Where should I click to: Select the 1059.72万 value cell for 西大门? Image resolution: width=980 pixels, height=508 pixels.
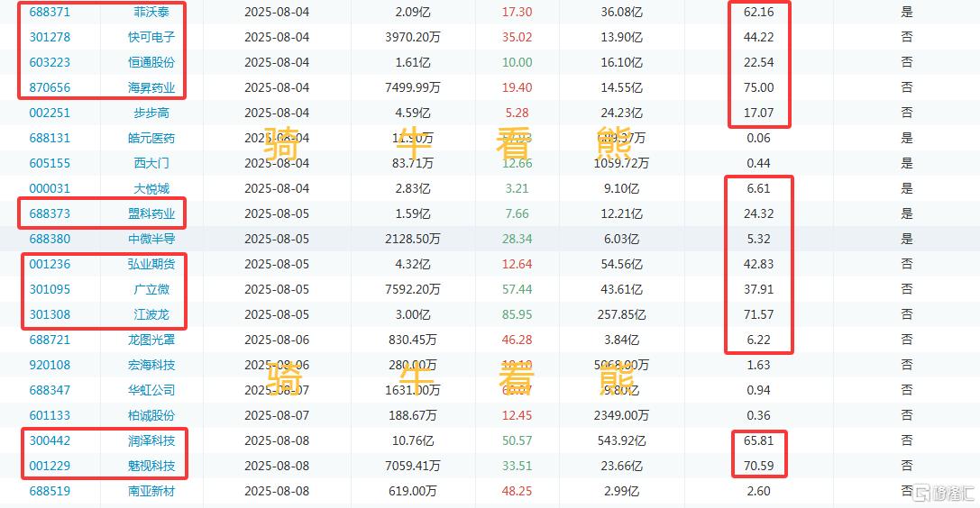(621, 163)
